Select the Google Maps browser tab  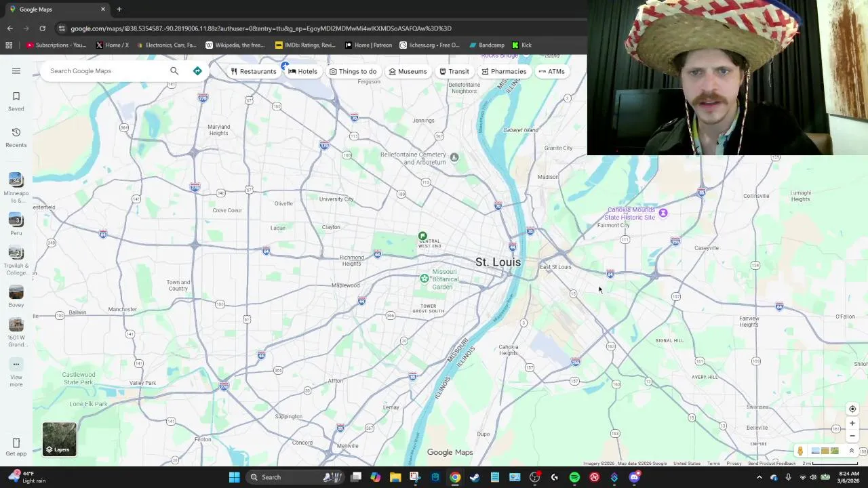pos(57,9)
